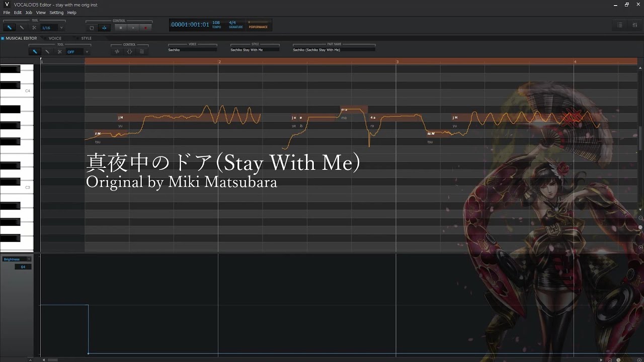
Task: Click horizontal scrollbar left arrow
Action: tap(43, 359)
